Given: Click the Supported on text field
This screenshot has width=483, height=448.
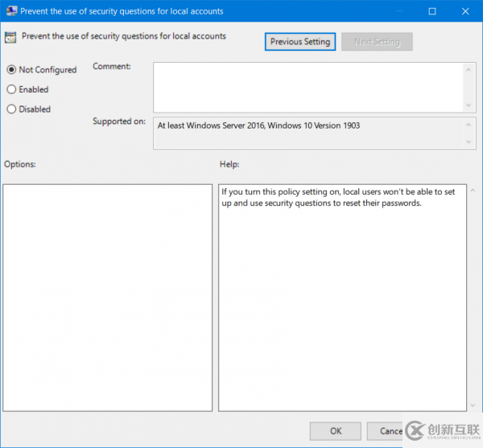Looking at the screenshot, I should pos(308,133).
